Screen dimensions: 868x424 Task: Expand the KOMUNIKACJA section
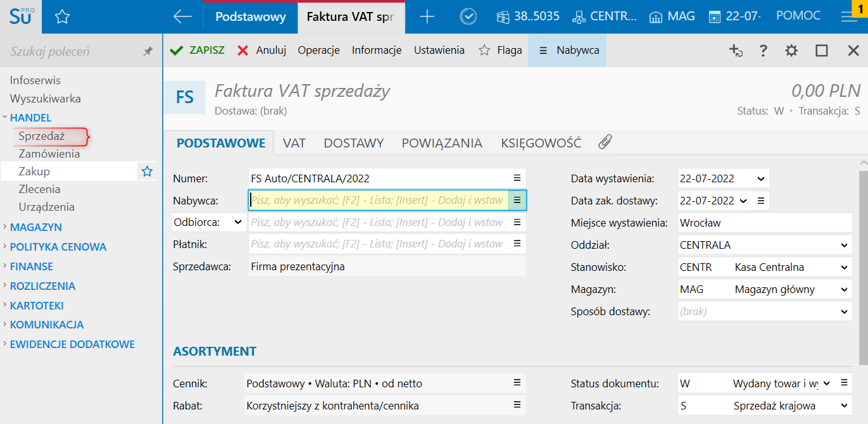[4, 324]
